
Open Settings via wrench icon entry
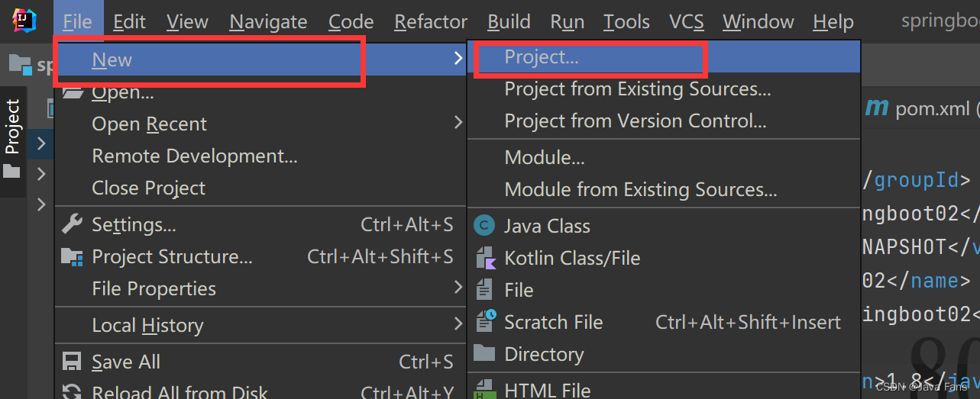tap(258, 224)
